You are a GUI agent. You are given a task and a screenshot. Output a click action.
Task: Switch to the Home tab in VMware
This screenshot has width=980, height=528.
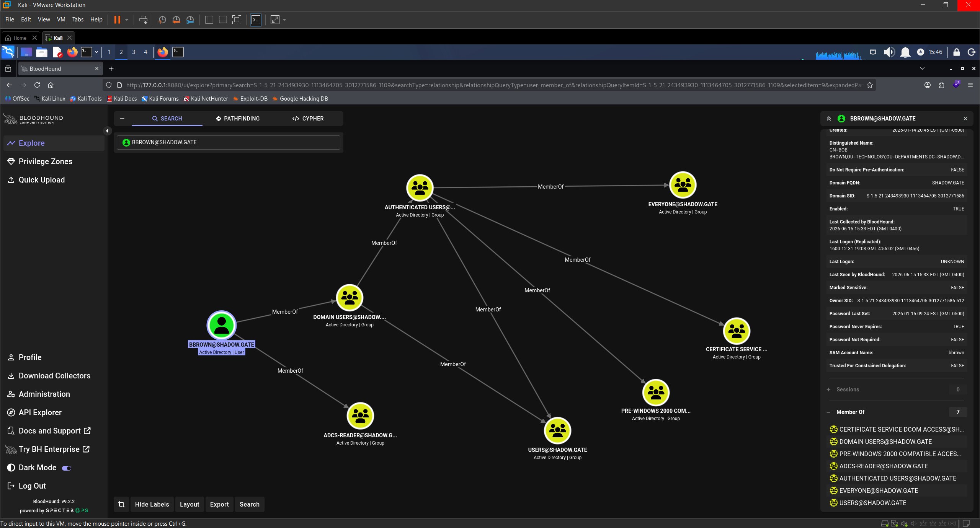pyautogui.click(x=20, y=38)
